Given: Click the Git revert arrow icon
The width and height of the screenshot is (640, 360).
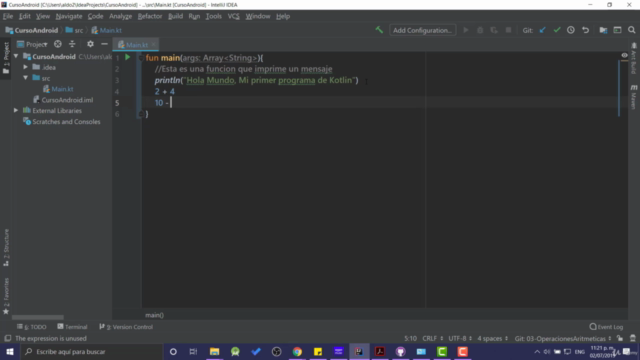Looking at the screenshot, I should (x=585, y=30).
